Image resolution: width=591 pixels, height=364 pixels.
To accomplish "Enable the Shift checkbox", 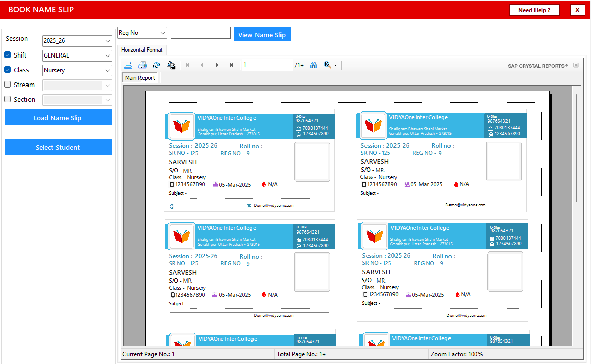I will point(8,55).
